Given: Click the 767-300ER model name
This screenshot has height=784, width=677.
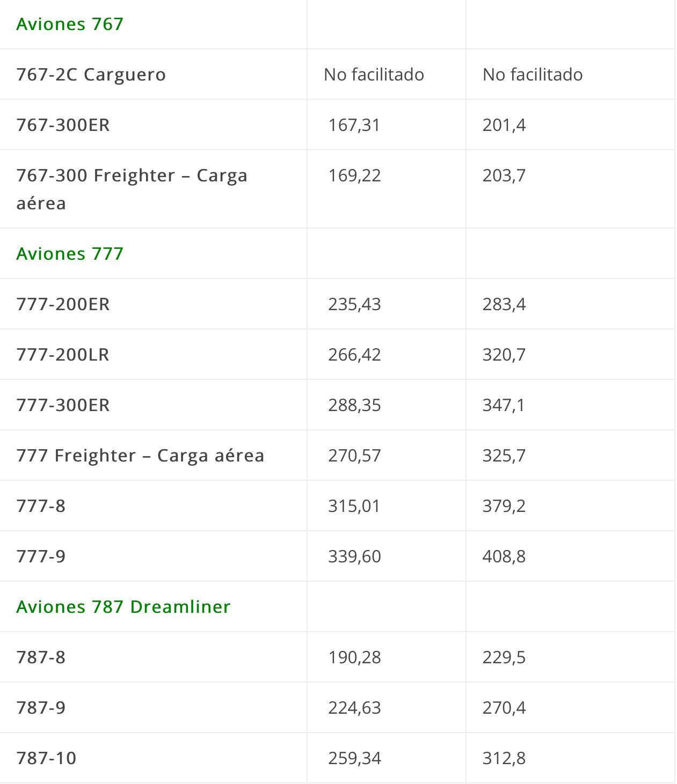Looking at the screenshot, I should (63, 125).
